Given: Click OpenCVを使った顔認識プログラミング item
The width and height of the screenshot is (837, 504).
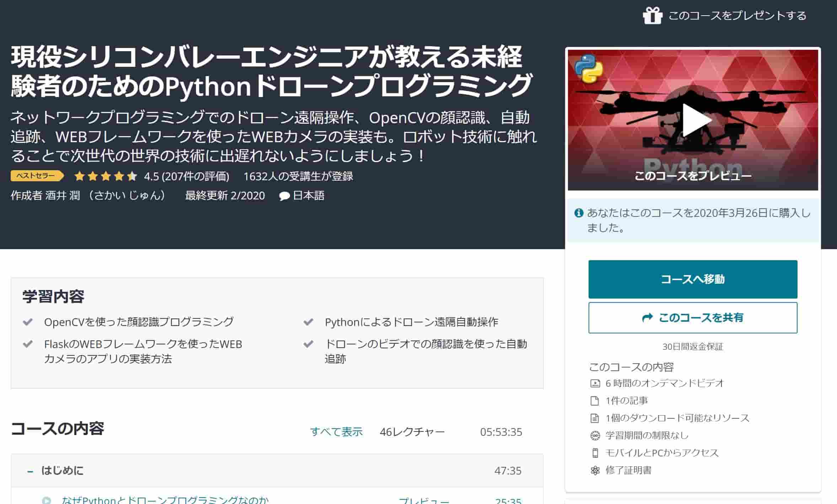Looking at the screenshot, I should (139, 322).
